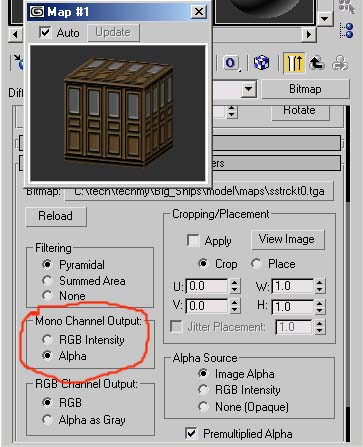
Task: Click the Reload button
Action: click(56, 216)
